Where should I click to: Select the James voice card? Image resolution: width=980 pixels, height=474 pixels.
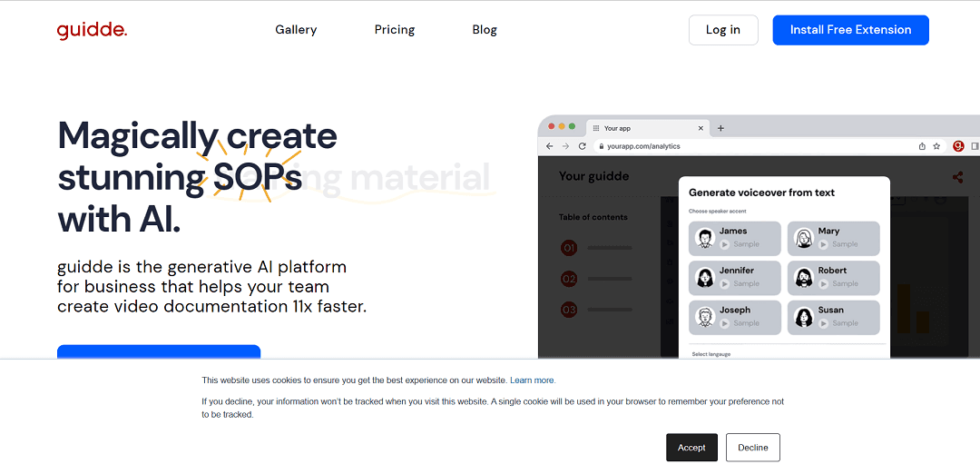click(734, 238)
